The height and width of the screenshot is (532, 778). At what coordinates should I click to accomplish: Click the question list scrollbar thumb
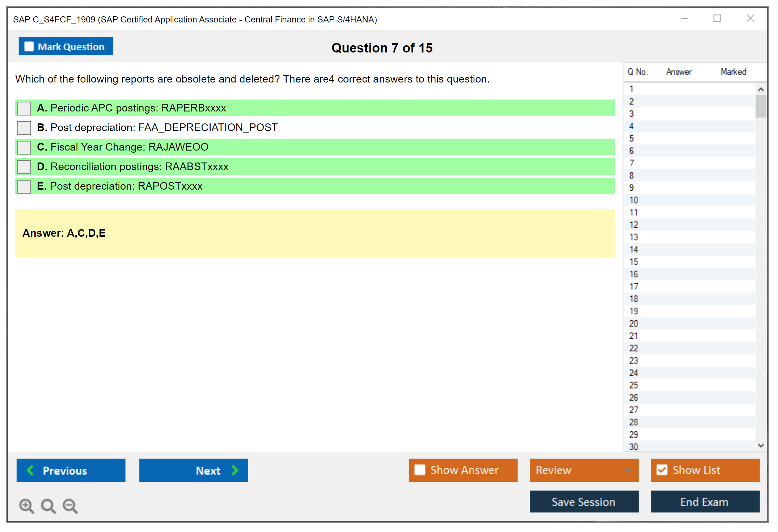[761, 106]
